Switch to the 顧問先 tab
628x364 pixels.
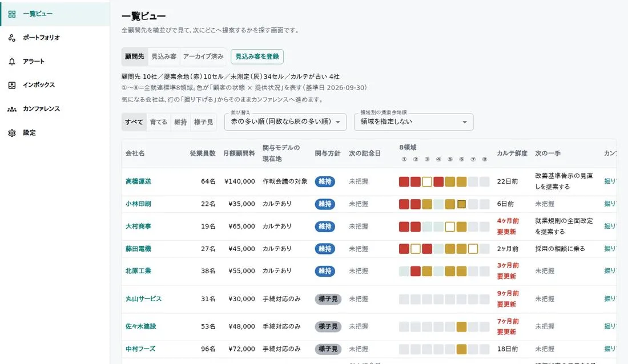pos(135,56)
